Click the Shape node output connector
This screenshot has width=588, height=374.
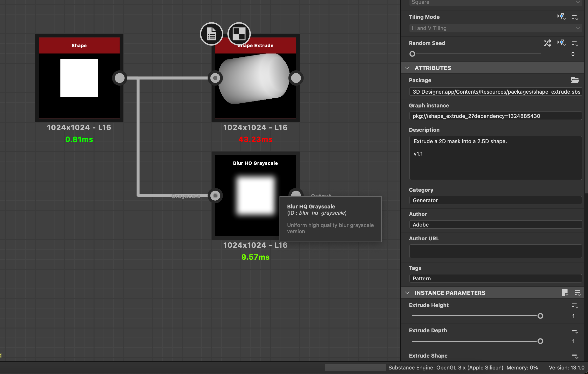click(120, 78)
